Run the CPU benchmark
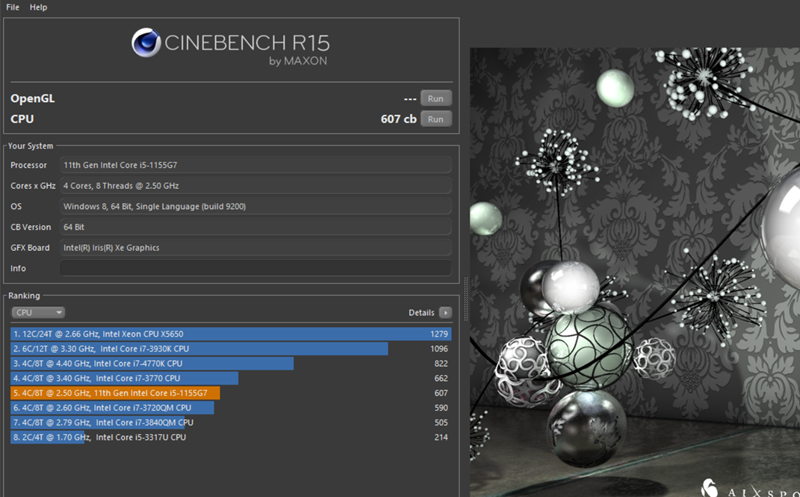The image size is (800, 497). [x=435, y=119]
